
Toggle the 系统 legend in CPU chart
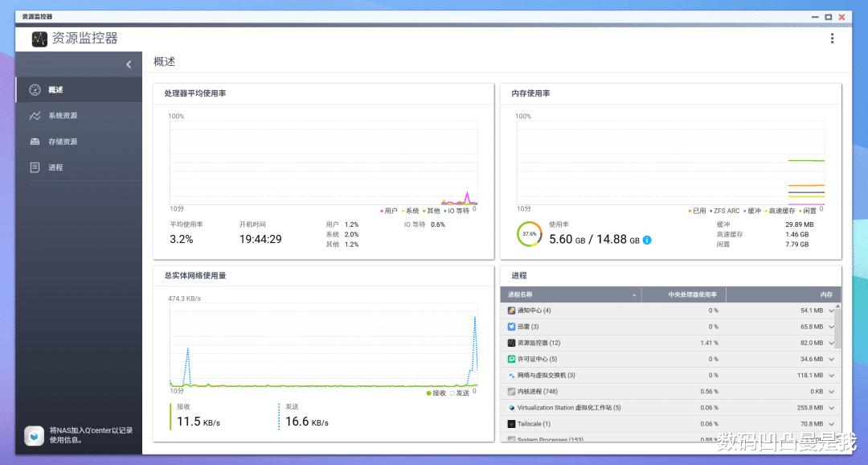(x=410, y=211)
